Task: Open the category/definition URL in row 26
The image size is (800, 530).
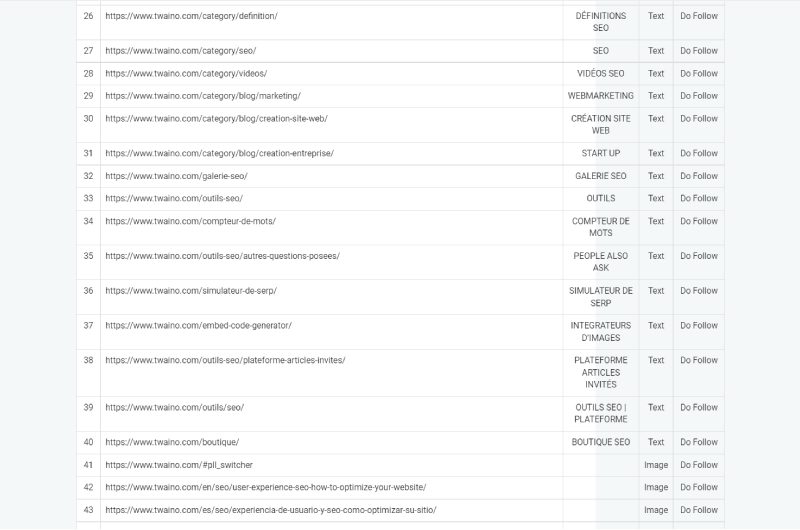Action: pos(191,16)
